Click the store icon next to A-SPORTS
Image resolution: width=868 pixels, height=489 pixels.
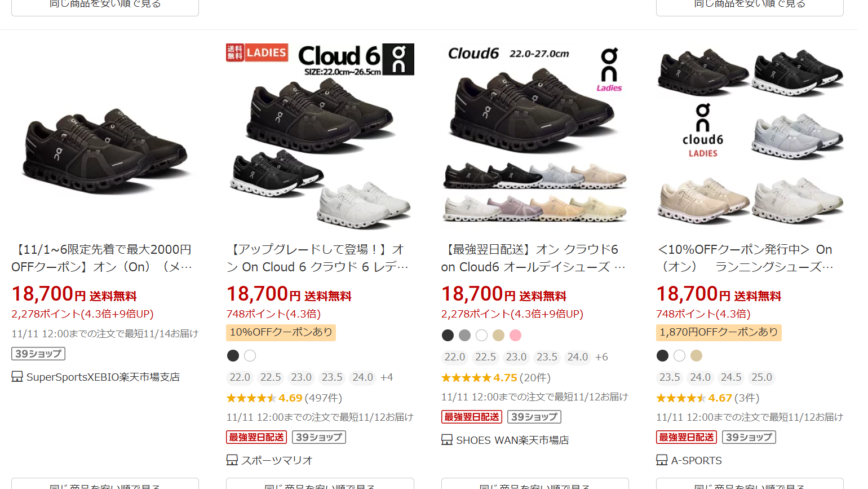pyautogui.click(x=662, y=460)
